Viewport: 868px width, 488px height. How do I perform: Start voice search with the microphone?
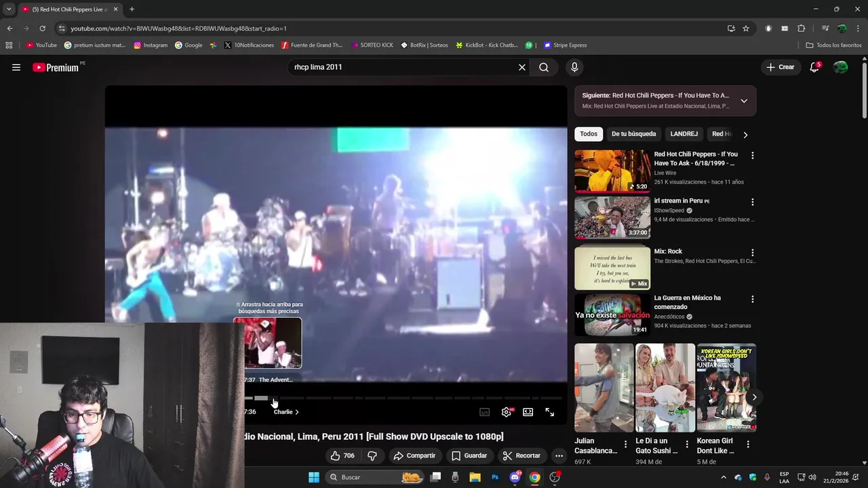point(574,67)
